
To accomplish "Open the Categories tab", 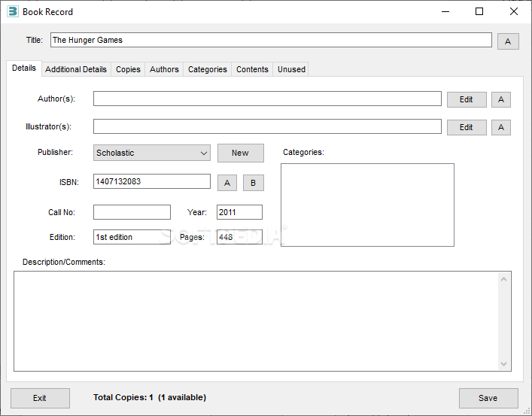I will (207, 69).
